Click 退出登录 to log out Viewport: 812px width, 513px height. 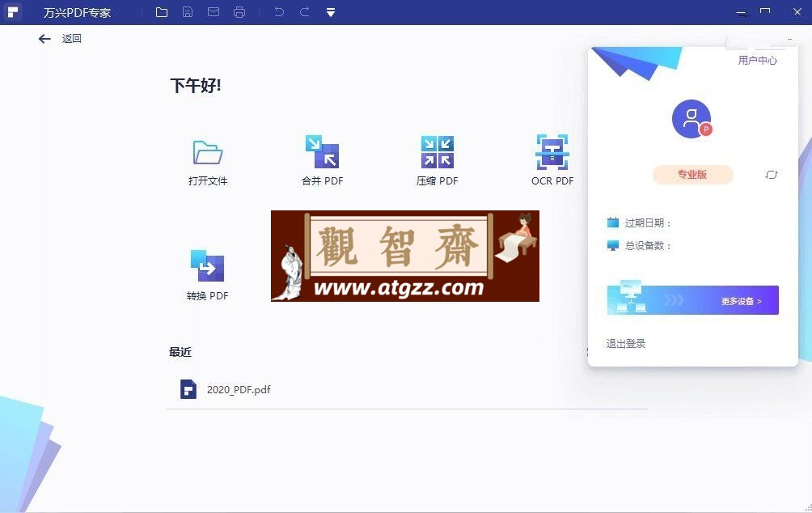(x=625, y=344)
